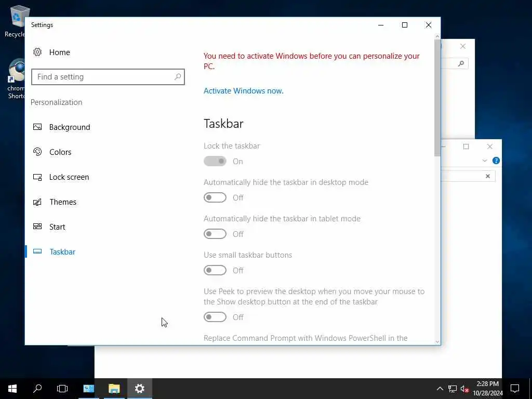Click the scroll down arrow in Settings
This screenshot has width=532, height=399.
(437, 342)
